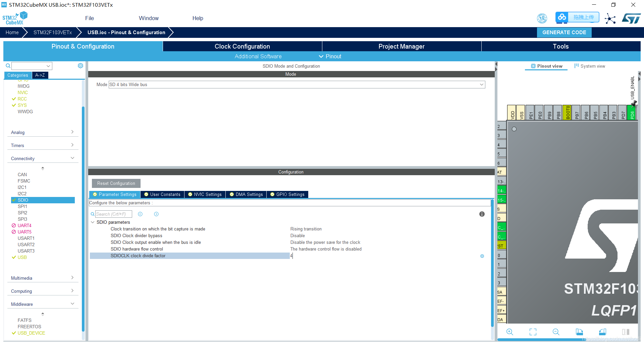
Task: Switch to System view
Action: pyautogui.click(x=589, y=66)
